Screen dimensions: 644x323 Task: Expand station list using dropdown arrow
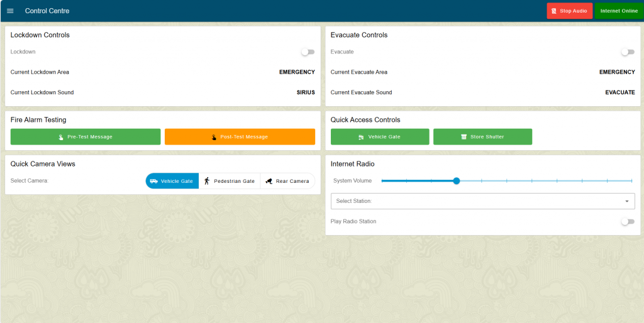[627, 201]
